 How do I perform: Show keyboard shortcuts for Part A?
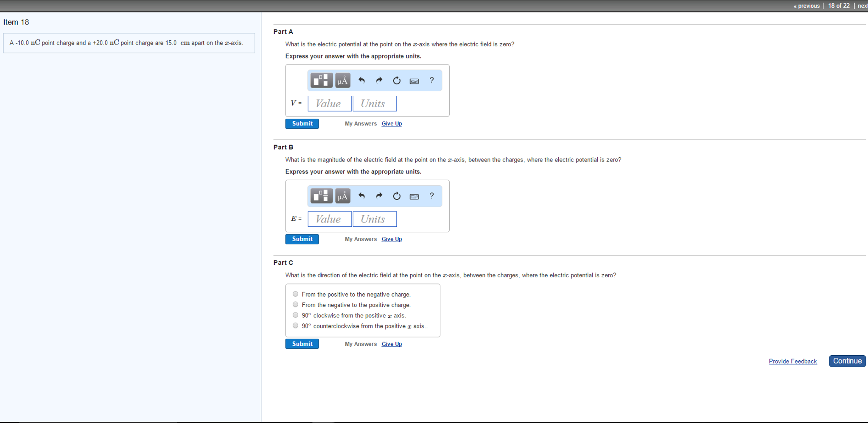pos(414,81)
